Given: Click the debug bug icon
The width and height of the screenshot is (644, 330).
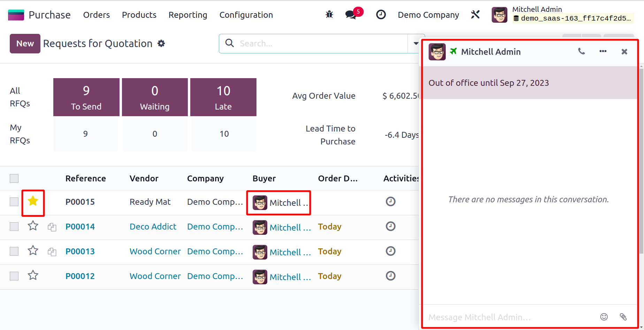Looking at the screenshot, I should [329, 15].
